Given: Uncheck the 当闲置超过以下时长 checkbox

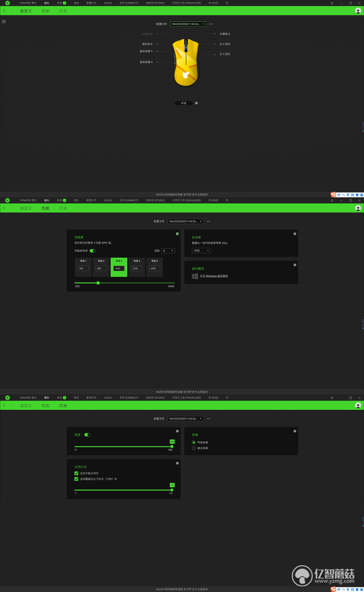Looking at the screenshot, I should pyautogui.click(x=76, y=479).
